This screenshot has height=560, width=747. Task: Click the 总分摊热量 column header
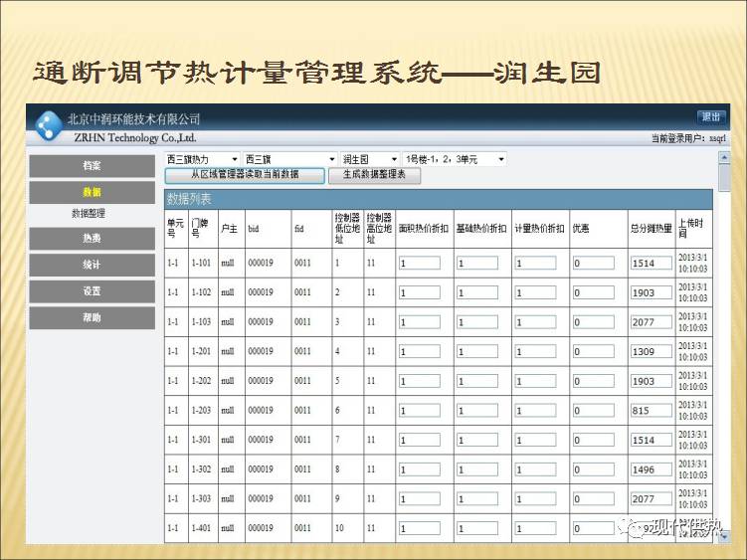pos(651,229)
